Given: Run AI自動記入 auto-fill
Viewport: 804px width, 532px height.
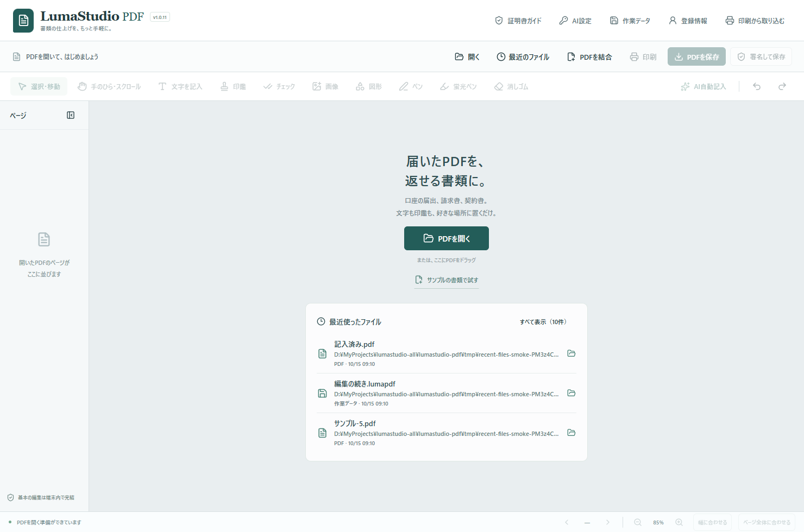Looking at the screenshot, I should pos(703,86).
